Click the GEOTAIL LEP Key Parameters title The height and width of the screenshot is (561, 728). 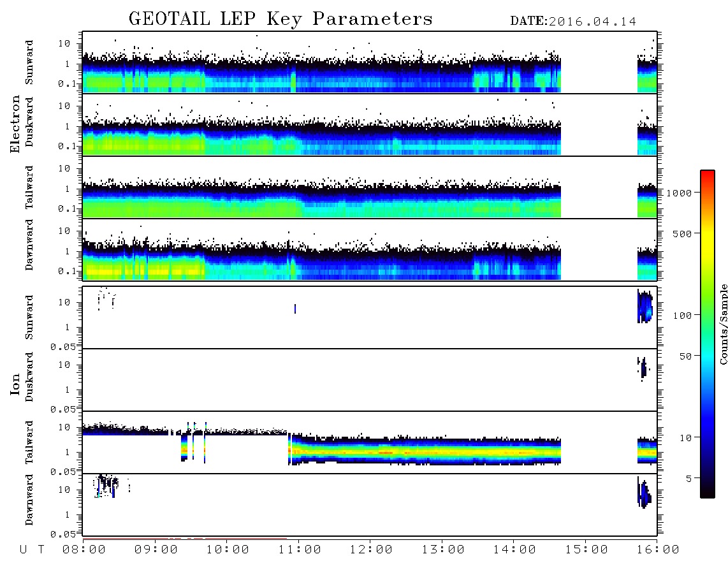coord(280,19)
